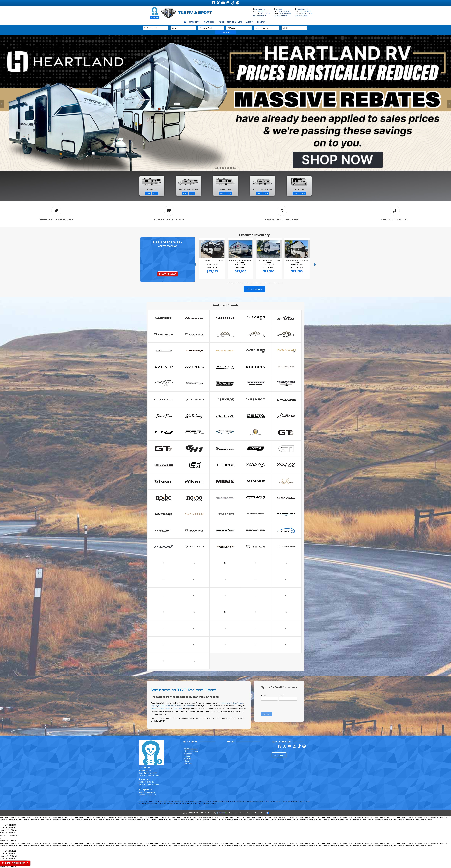Open the All Types dropdown
This screenshot has width=451, height=868.
pyautogui.click(x=239, y=28)
